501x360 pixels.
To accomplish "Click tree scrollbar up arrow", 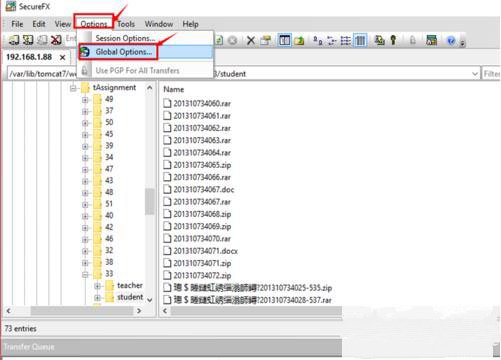I will (x=150, y=88).
